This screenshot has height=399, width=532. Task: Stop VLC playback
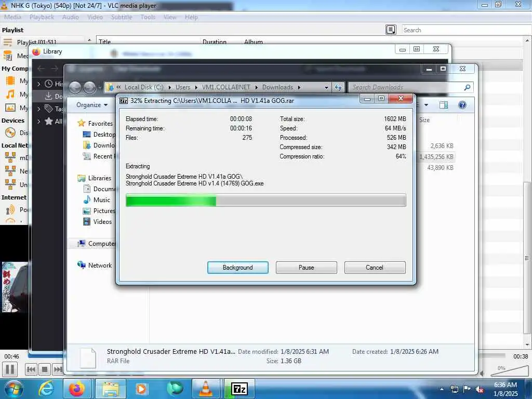(45, 369)
